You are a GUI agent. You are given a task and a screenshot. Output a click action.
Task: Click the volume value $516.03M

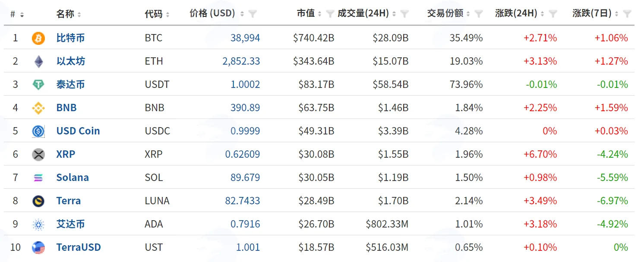tap(387, 247)
